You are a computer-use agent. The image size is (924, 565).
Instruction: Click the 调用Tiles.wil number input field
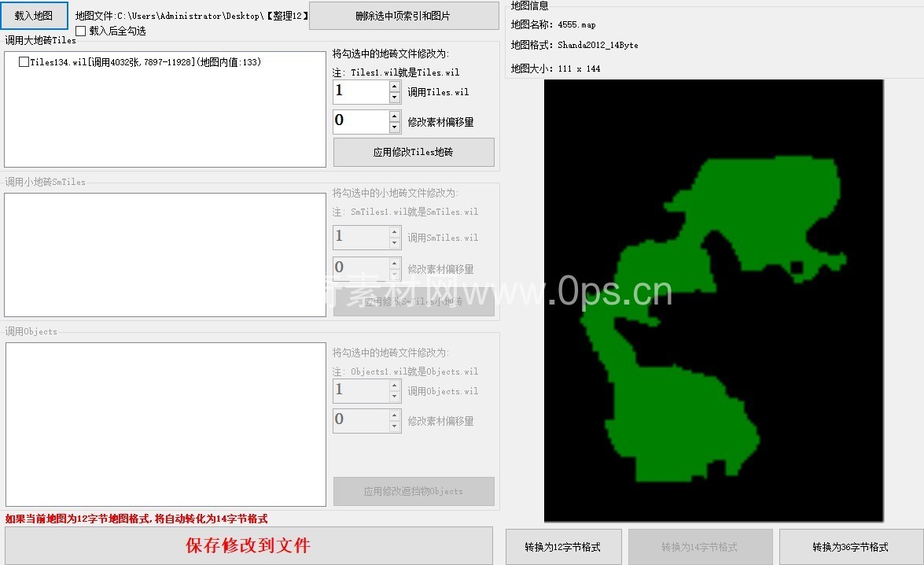point(361,91)
